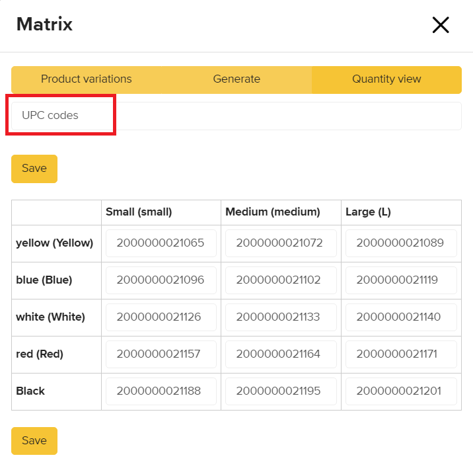Screen dimensions: 473x476
Task: Edit blue Small field 2000000021096
Action: click(x=161, y=280)
